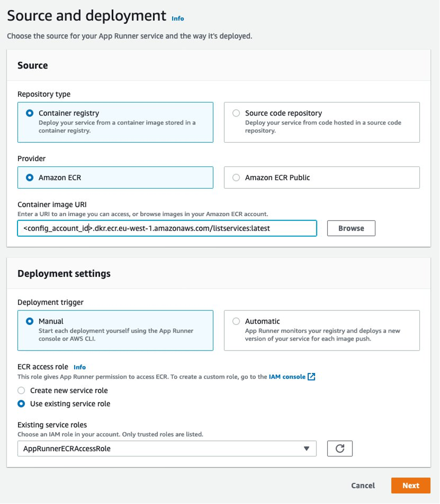The image size is (440, 504).
Task: Click the Info link next to ECR access role
Action: 80,366
